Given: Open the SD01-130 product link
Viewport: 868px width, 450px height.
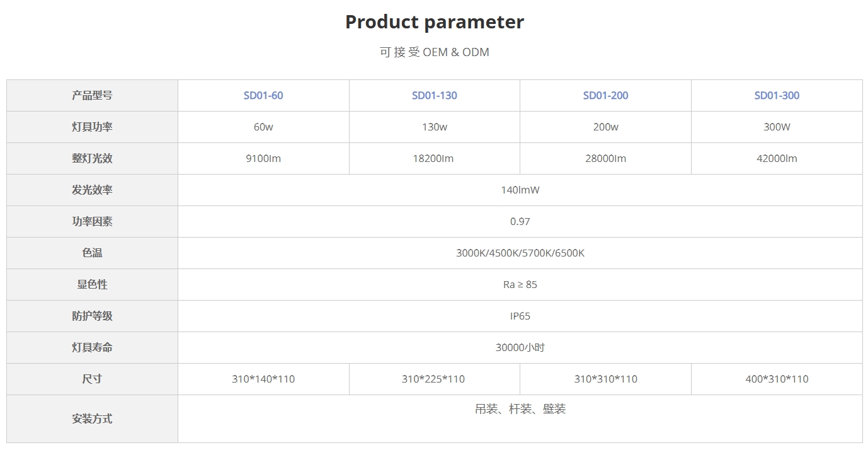Looking at the screenshot, I should coord(434,96).
